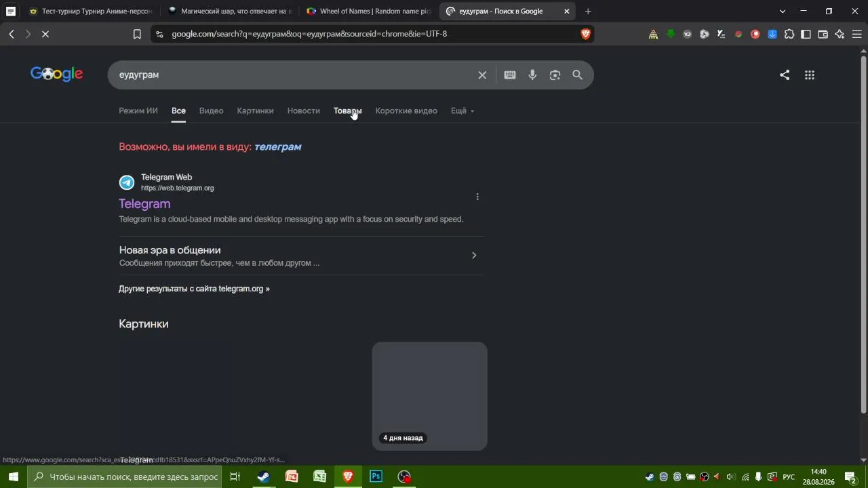Click the Картинки section heading

pos(144,324)
